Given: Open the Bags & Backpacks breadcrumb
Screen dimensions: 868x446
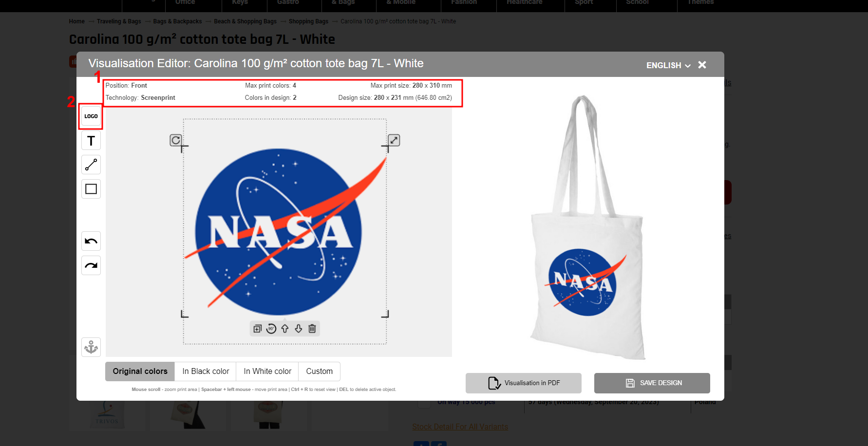Looking at the screenshot, I should 177,21.
